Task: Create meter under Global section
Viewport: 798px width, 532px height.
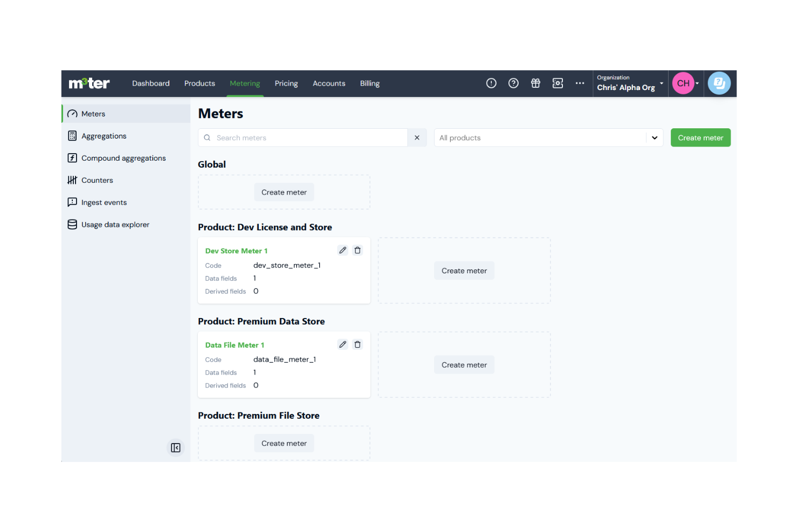Action: [284, 192]
